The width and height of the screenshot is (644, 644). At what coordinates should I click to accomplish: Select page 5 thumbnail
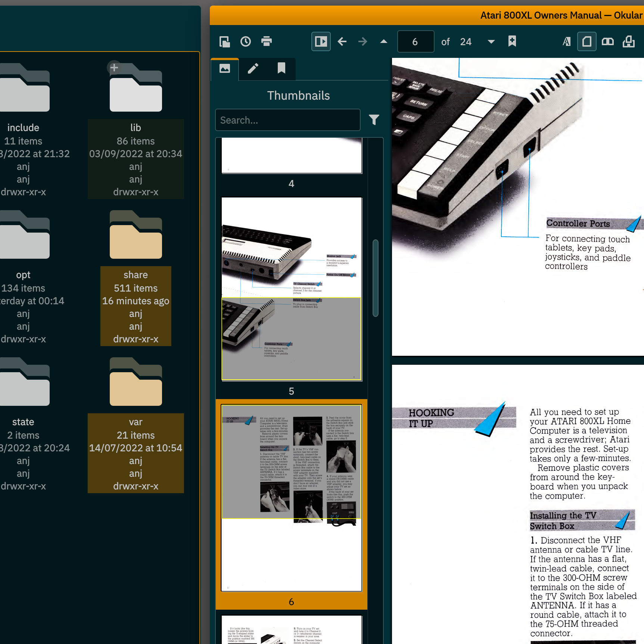292,289
